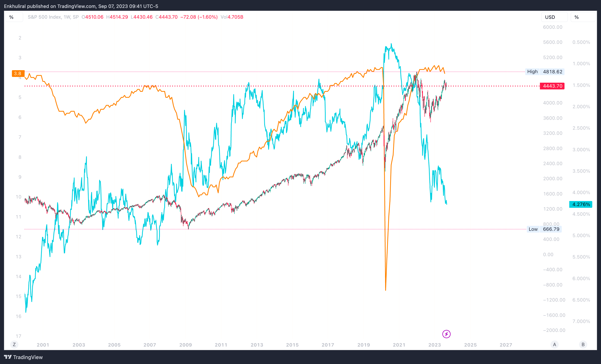Click the 4000.00 price axis label
Image resolution: width=601 pixels, height=364 pixels.
click(552, 103)
